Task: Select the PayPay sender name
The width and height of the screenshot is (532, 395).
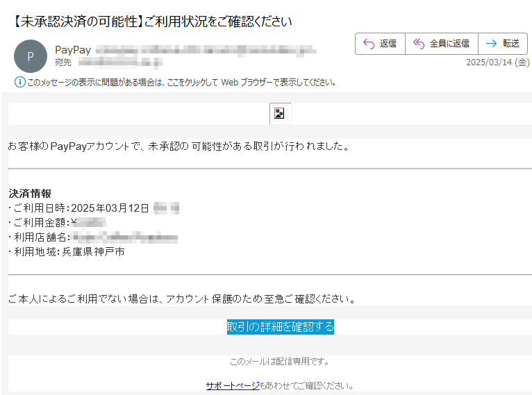Action: 73,50
